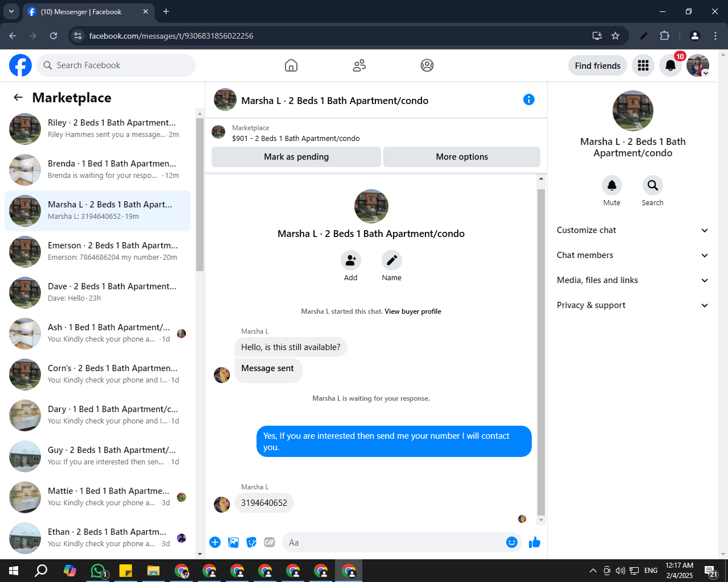
Task: Attach a file using the photo icon
Action: [x=233, y=542]
